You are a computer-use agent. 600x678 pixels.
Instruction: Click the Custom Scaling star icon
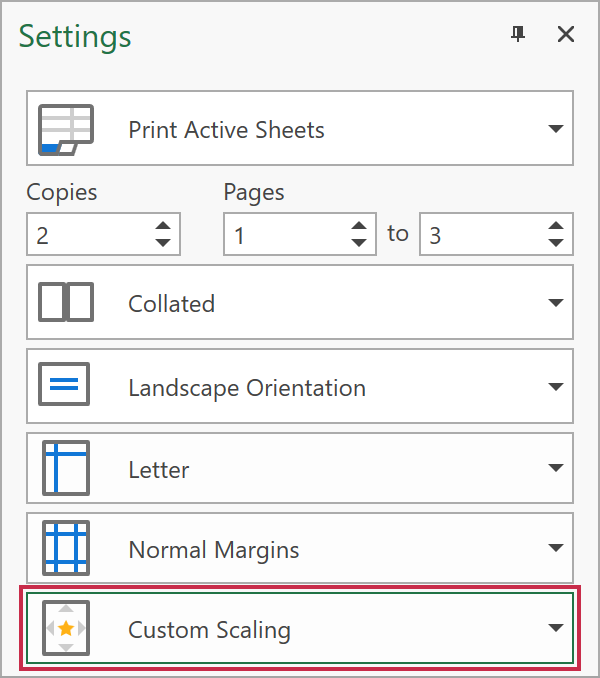pyautogui.click(x=65, y=629)
